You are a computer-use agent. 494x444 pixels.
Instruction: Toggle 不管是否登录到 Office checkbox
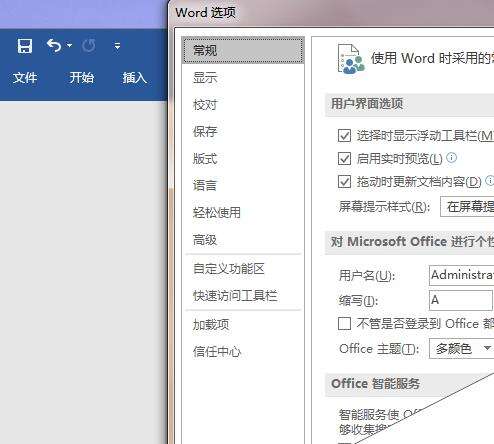[x=344, y=323]
